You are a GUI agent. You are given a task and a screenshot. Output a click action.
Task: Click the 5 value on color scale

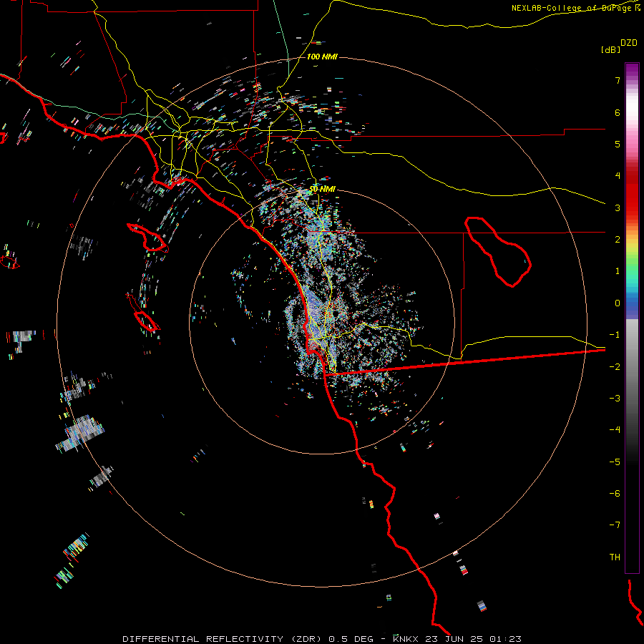[618, 144]
